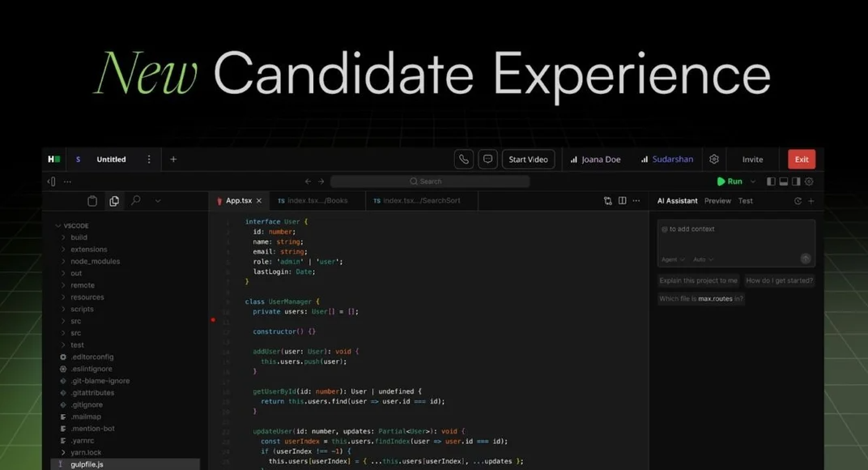
Task: Collapse sidebar using the panel collapse icon
Action: (x=52, y=182)
